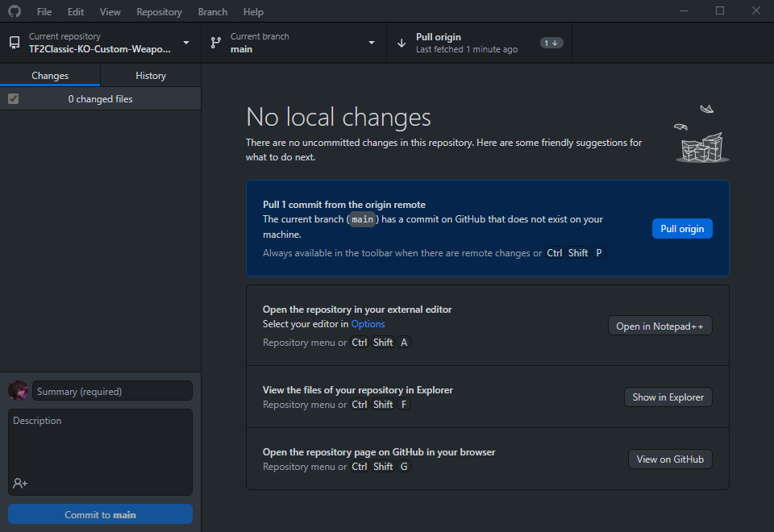Click the 1 commit behind badge
Viewport: 774px width, 532px height.
click(x=551, y=43)
